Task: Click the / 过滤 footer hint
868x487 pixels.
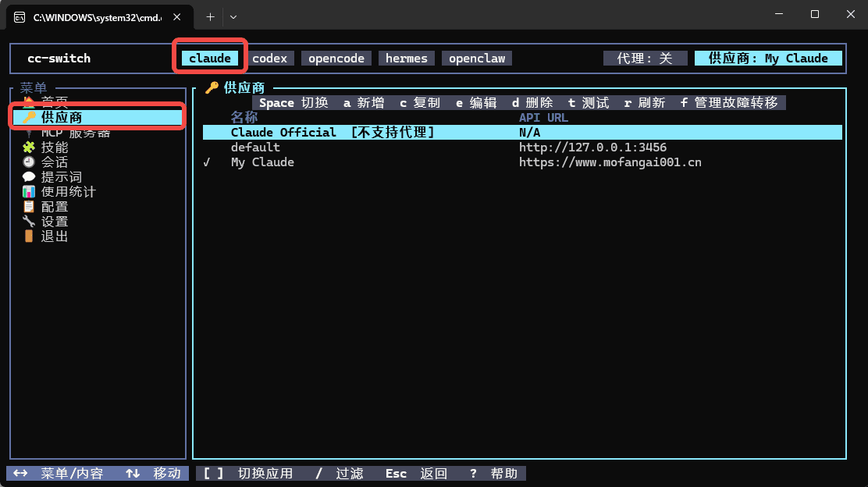Action: (340, 473)
